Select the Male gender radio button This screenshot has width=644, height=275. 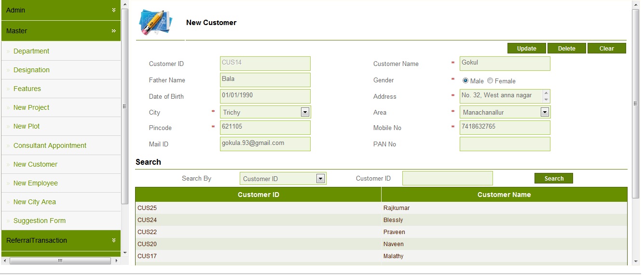tap(466, 81)
